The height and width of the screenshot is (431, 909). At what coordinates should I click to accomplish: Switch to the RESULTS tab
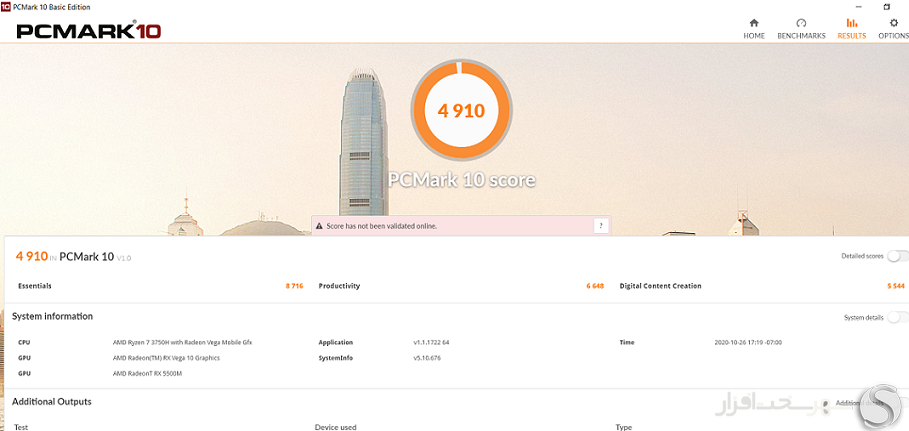[x=852, y=28]
